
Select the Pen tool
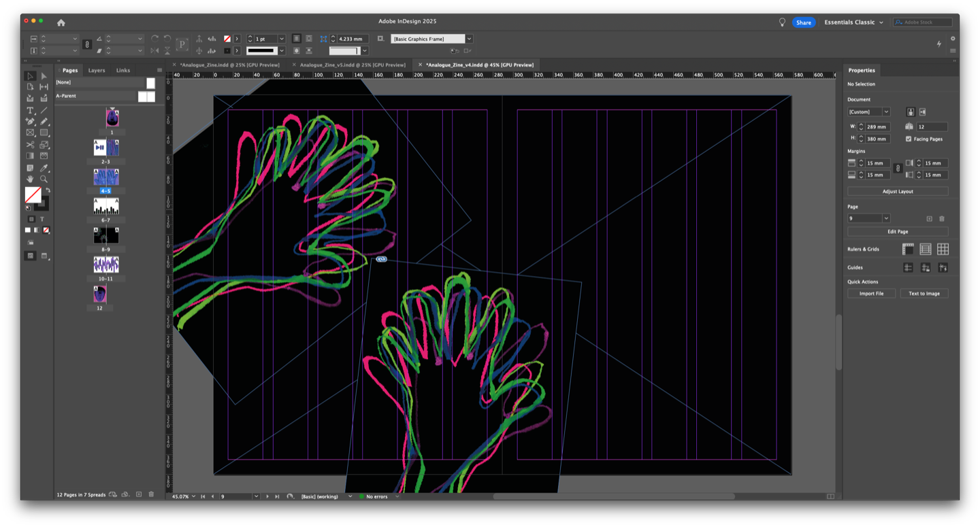(30, 122)
